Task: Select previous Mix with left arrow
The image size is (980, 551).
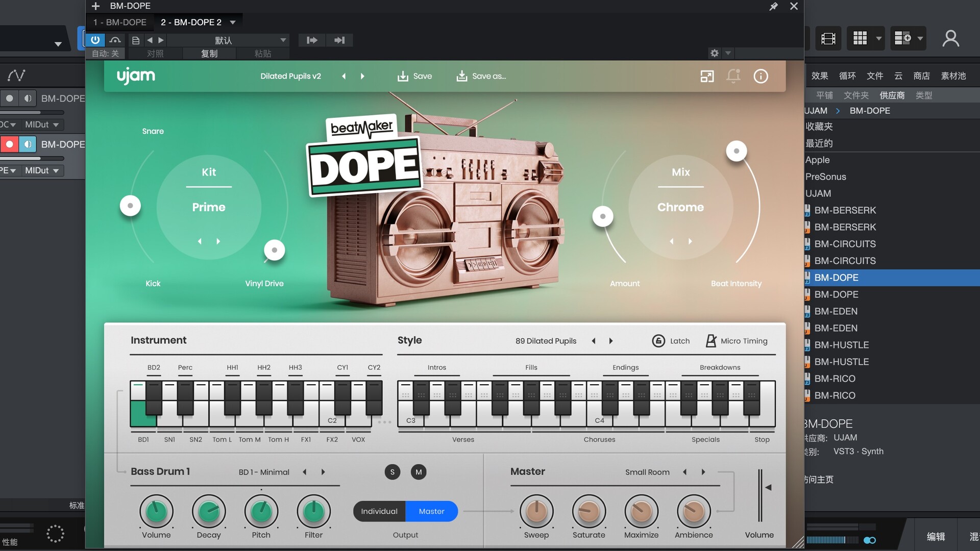Action: [672, 241]
